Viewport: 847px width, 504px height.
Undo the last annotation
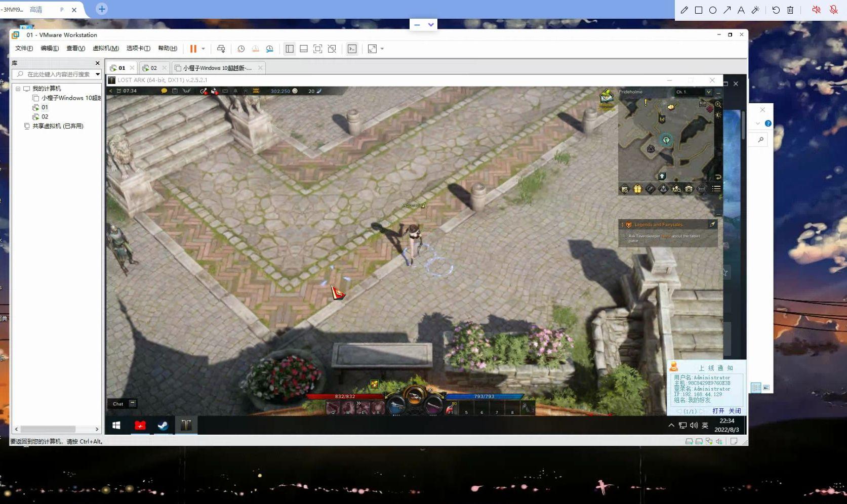click(x=776, y=10)
